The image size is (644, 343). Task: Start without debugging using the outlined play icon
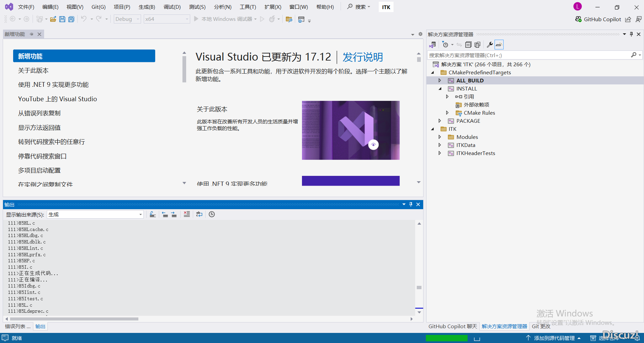[x=262, y=19]
